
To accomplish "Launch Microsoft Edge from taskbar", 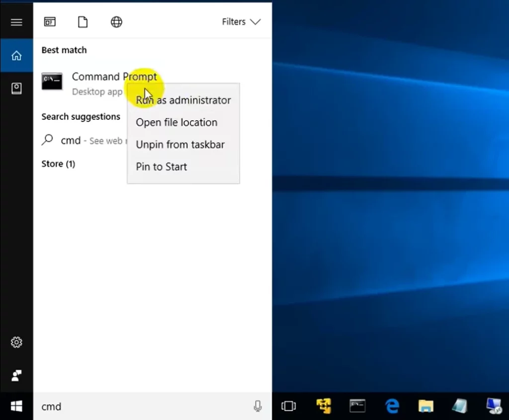I will (x=392, y=406).
